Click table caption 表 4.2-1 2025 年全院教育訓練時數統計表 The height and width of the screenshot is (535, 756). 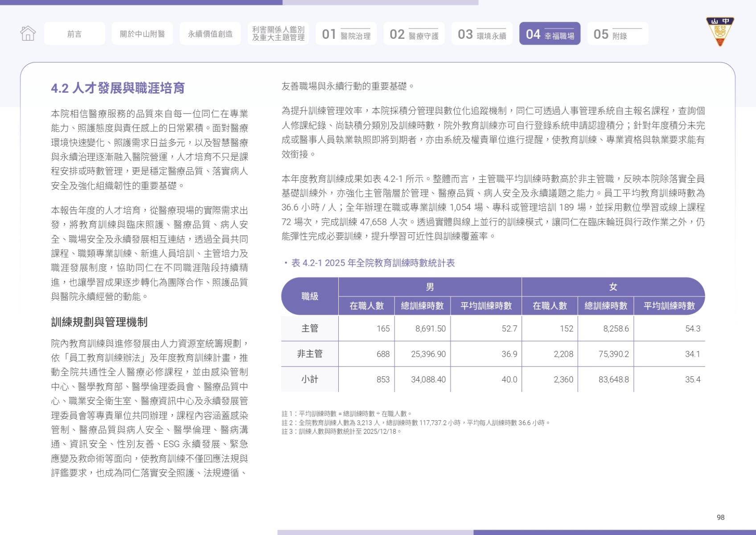[x=373, y=263]
